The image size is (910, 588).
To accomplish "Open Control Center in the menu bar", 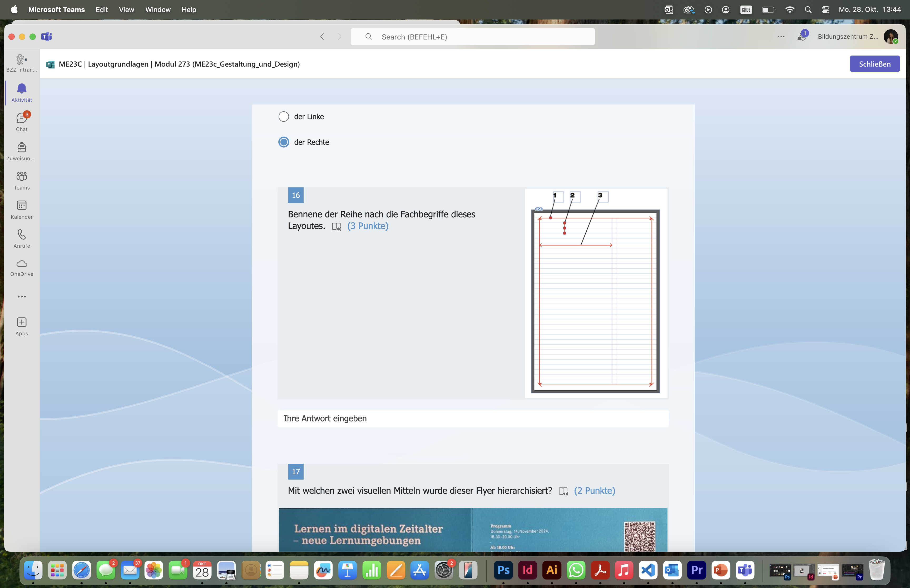I will 825,9.
